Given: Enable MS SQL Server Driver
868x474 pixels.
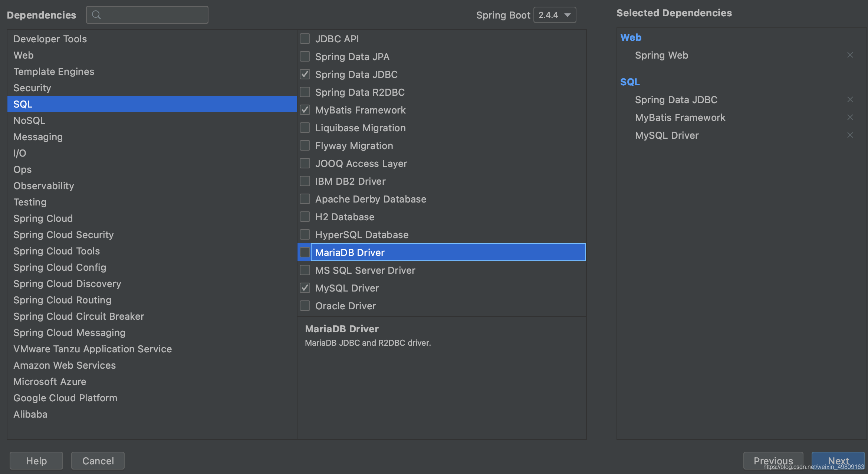Looking at the screenshot, I should click(x=305, y=270).
